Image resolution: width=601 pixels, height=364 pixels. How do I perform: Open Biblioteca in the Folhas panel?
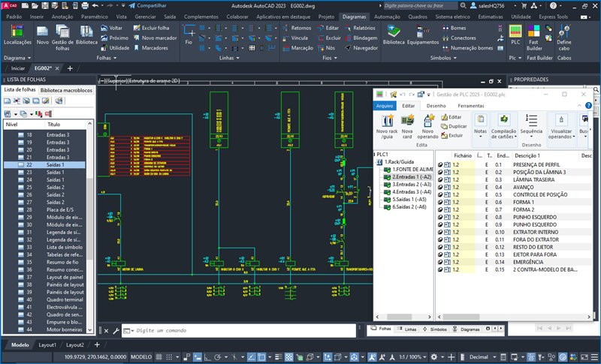click(x=86, y=35)
